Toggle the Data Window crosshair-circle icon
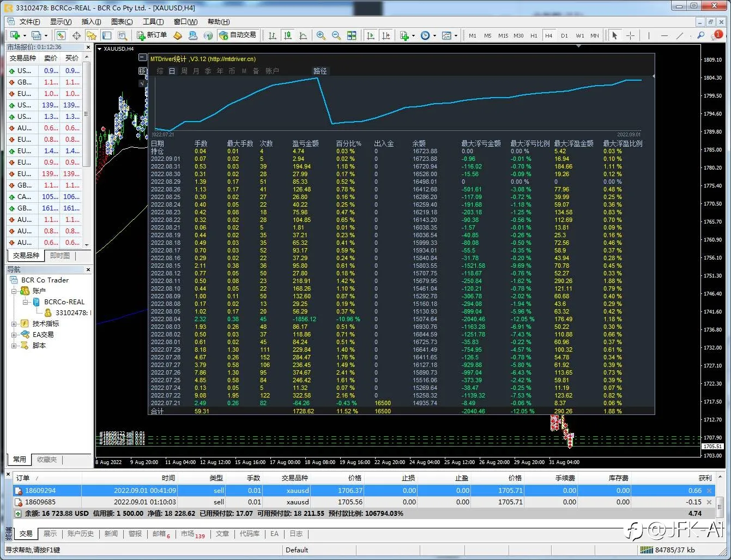Image resolution: width=731 pixels, height=560 pixels. tap(76, 35)
